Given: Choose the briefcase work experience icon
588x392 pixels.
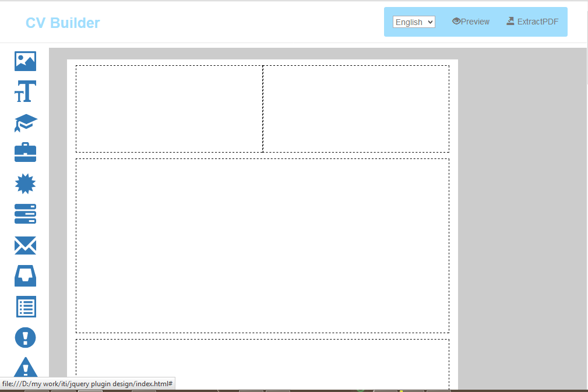Looking at the screenshot, I should coord(25,153).
